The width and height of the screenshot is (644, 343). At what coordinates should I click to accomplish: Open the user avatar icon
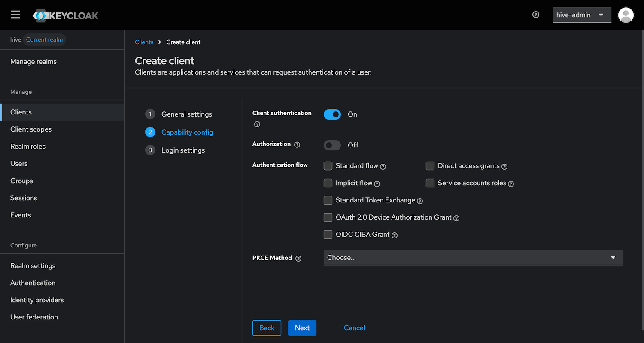626,15
